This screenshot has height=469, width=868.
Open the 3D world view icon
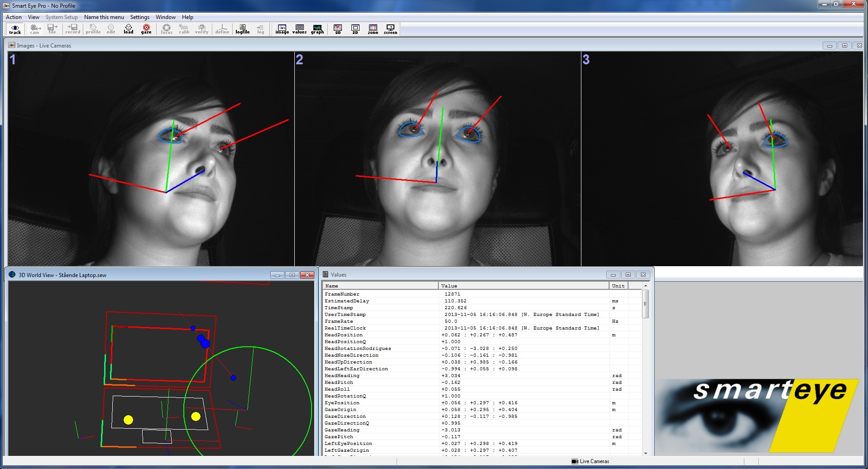tap(337, 29)
